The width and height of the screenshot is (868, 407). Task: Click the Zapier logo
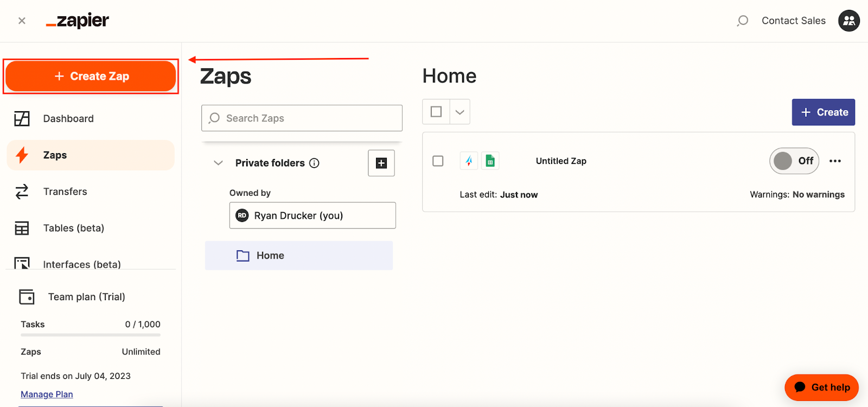click(x=78, y=21)
